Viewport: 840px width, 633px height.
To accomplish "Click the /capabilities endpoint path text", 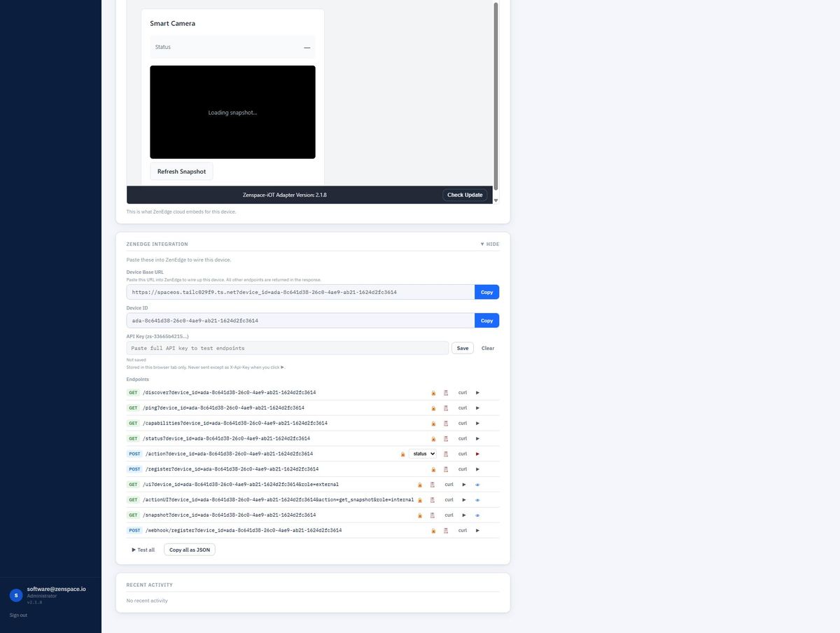I will coord(234,424).
